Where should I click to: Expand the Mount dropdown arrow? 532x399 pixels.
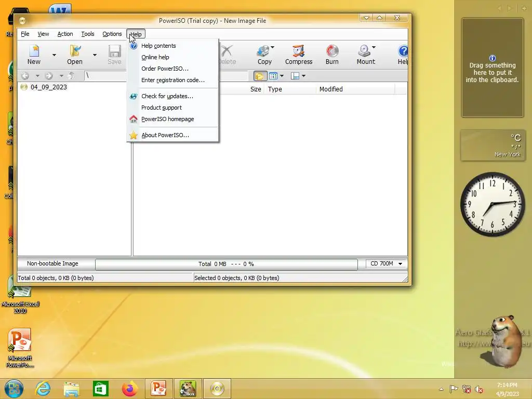click(374, 47)
